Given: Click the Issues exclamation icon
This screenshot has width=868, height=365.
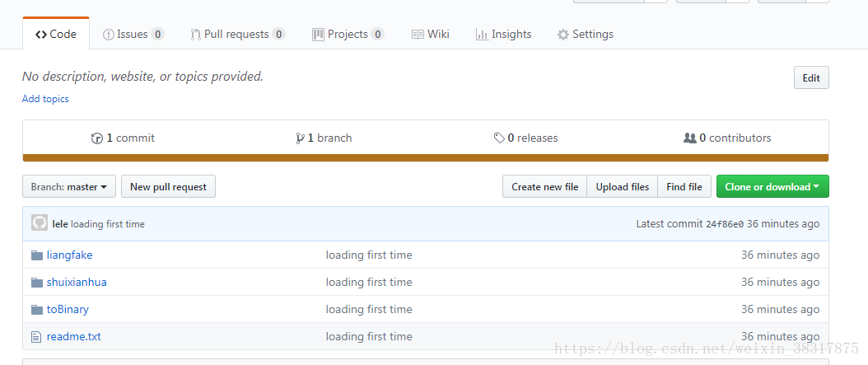Looking at the screenshot, I should click(109, 35).
